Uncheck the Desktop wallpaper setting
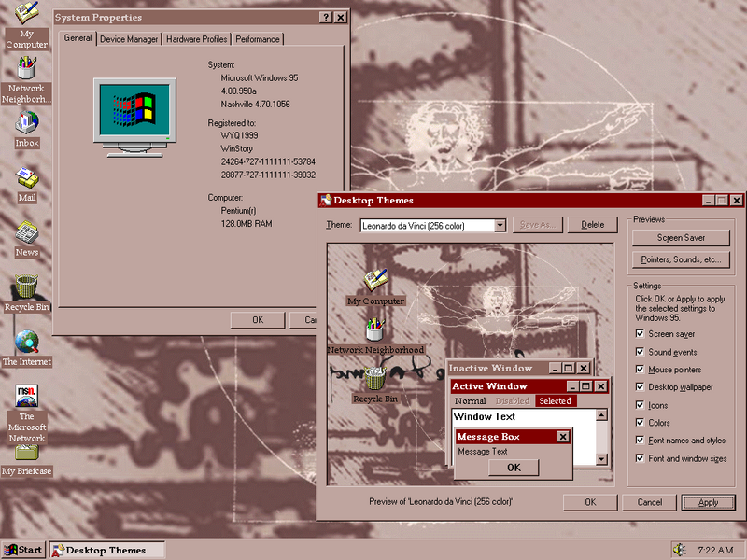Image resolution: width=747 pixels, height=560 pixels. (641, 387)
